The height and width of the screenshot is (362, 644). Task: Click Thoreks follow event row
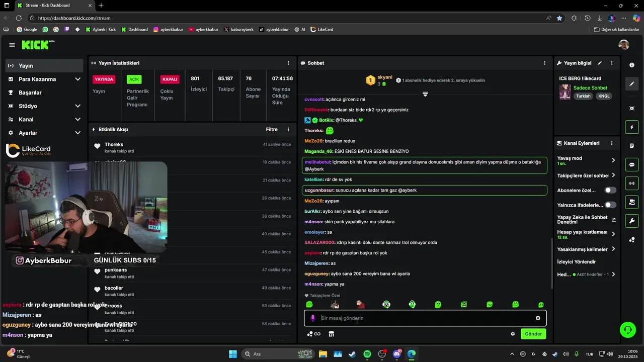[x=192, y=147]
